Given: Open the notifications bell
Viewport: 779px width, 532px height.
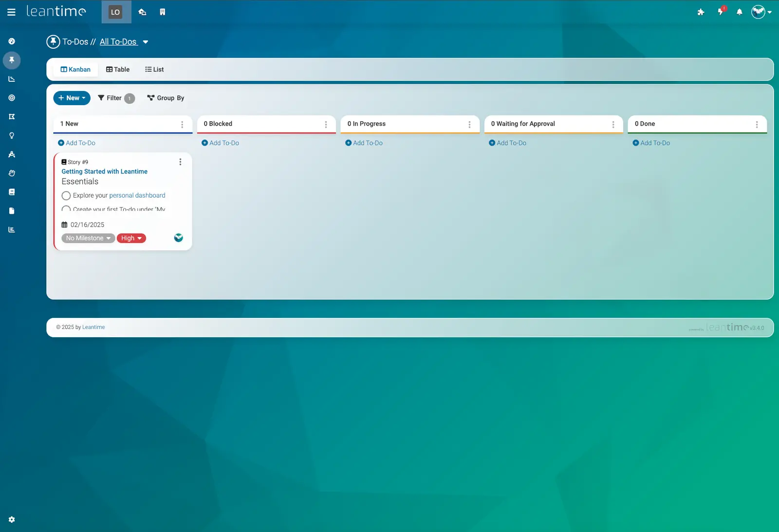Looking at the screenshot, I should tap(740, 12).
